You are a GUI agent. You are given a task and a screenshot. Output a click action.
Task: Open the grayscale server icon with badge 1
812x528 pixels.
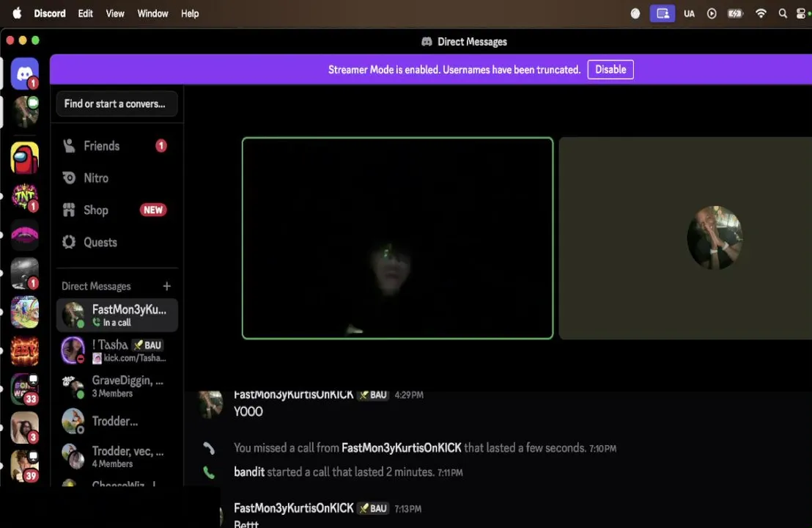[x=24, y=274]
